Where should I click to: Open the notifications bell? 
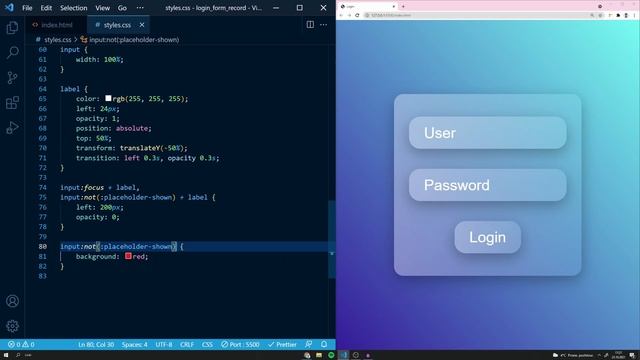click(x=324, y=344)
